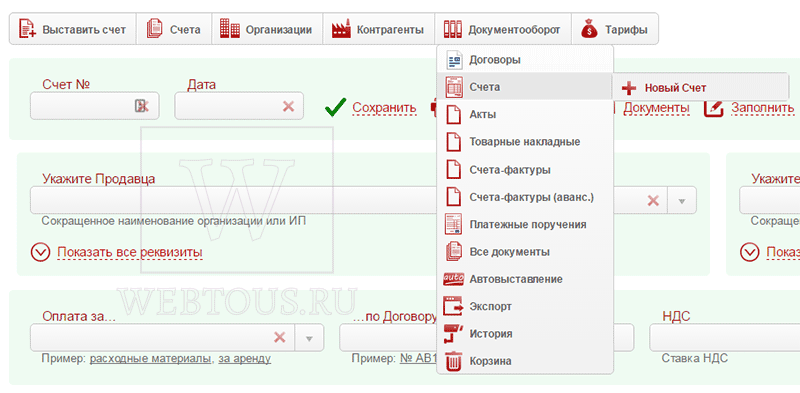Click the Тарифы money bag icon
Image resolution: width=800 pixels, height=393 pixels.
589,29
